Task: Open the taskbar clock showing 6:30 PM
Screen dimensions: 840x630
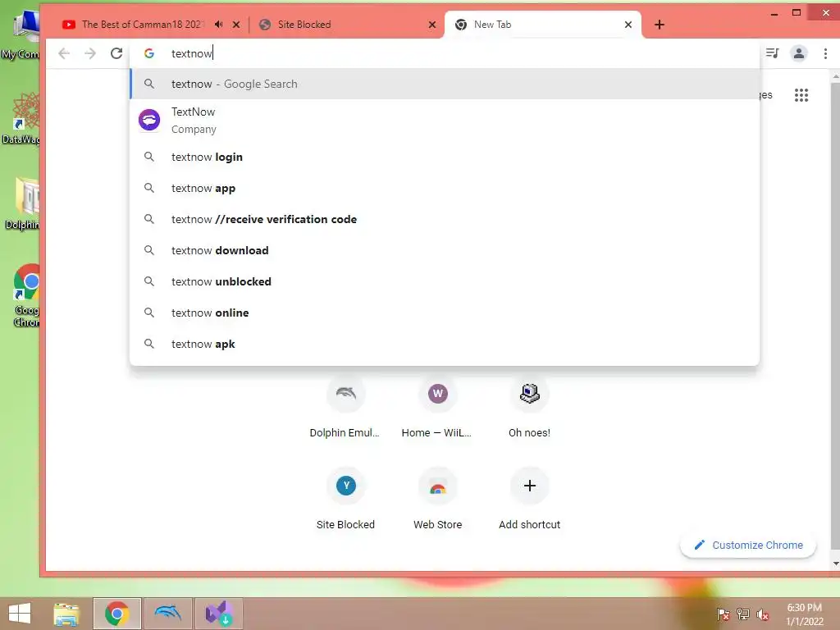Action: 804,614
